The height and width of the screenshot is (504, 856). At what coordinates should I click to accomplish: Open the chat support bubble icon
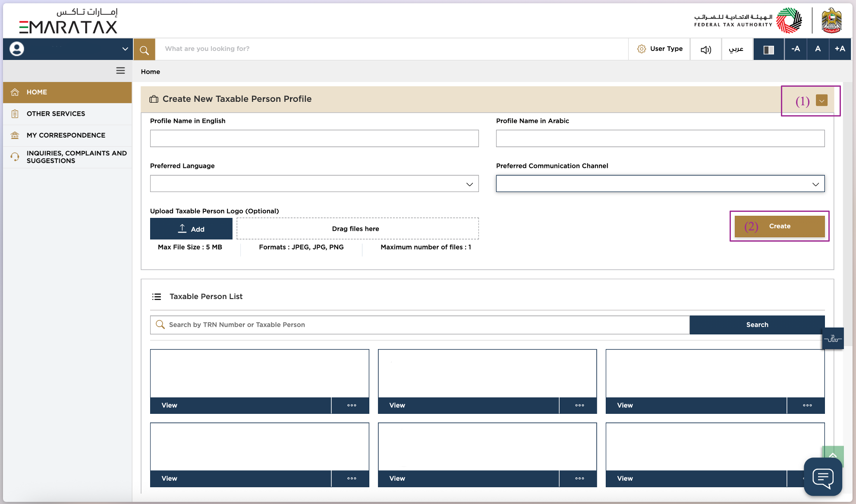click(x=823, y=477)
